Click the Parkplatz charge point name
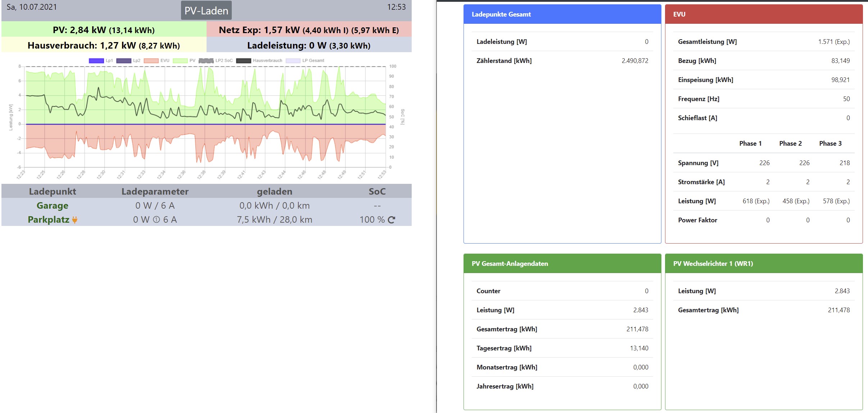The width and height of the screenshot is (868, 413). (49, 220)
